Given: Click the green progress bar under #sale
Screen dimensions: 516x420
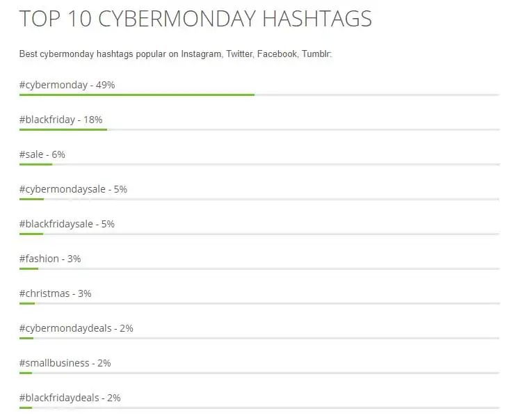Looking at the screenshot, I should pyautogui.click(x=35, y=164).
